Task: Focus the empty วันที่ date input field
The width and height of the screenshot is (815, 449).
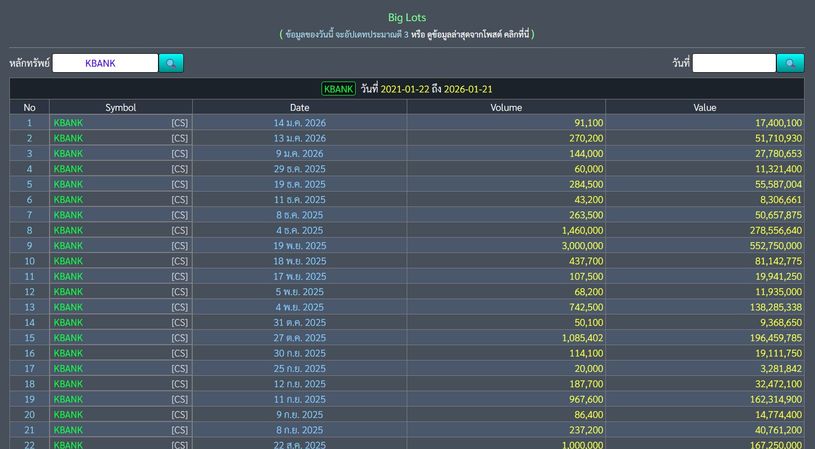Action: pyautogui.click(x=733, y=63)
